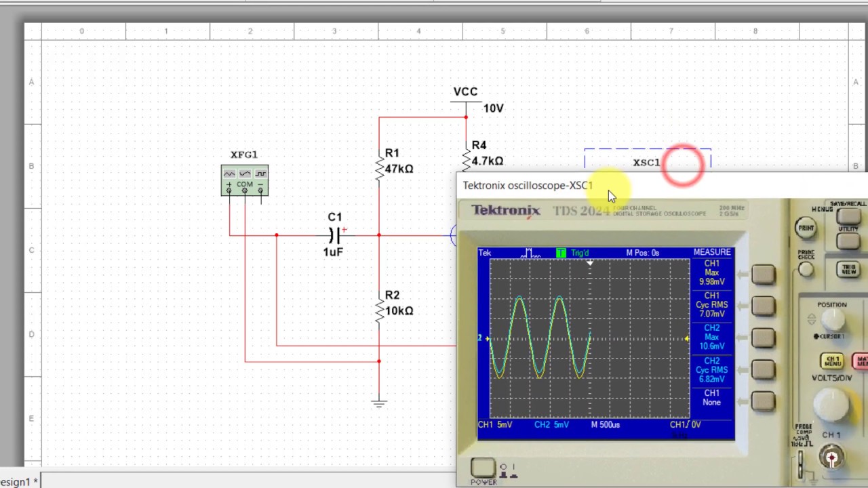Click softkey beside CH1 Max 9.98mV
The height and width of the screenshot is (488, 868).
763,274
